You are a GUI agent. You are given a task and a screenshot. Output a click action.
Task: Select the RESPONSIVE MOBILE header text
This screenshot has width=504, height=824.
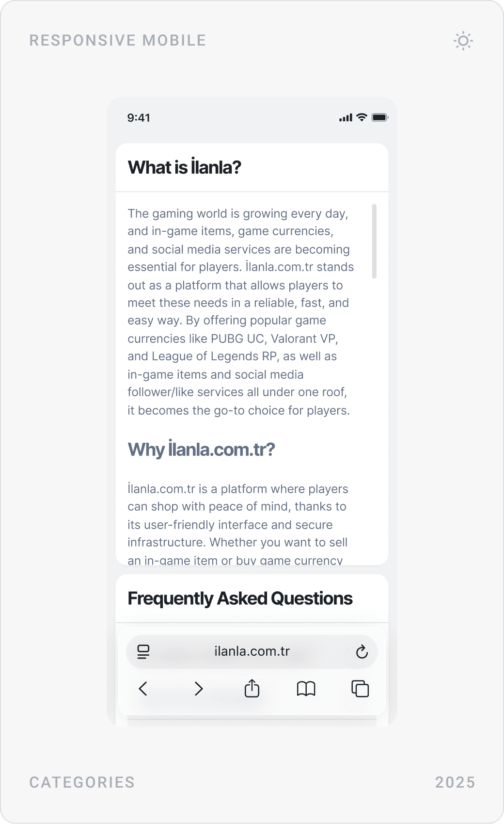(x=117, y=40)
